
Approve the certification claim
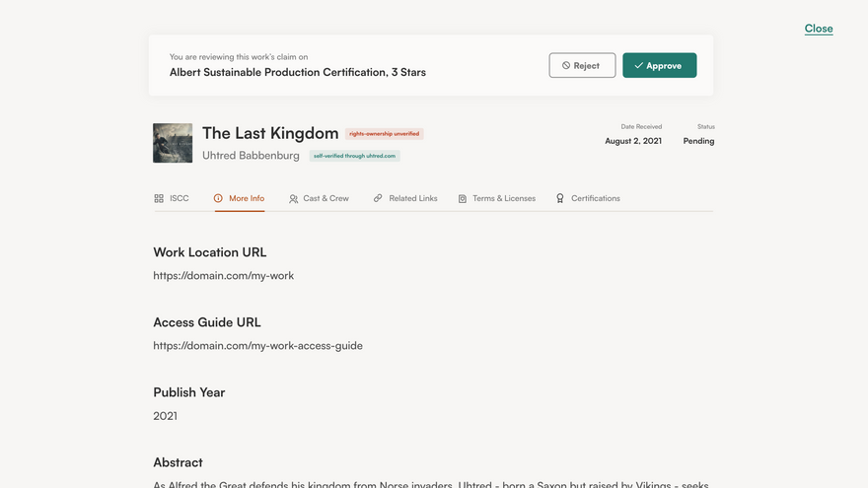[x=659, y=65]
